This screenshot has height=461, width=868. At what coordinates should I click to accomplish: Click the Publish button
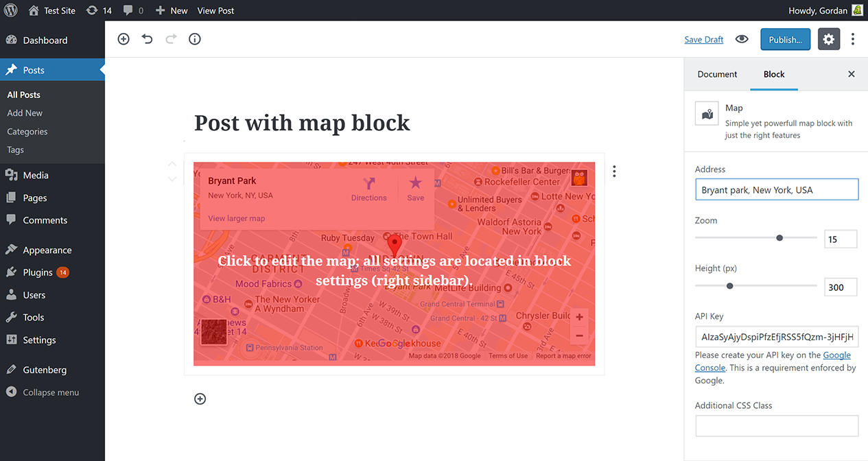pos(786,39)
